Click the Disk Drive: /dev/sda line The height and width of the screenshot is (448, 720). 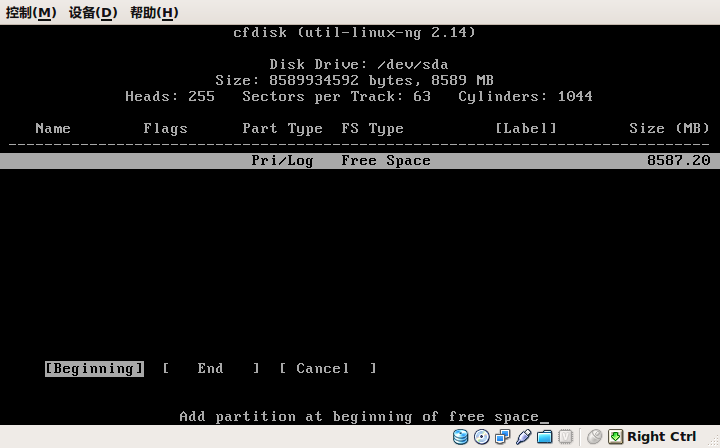[359, 64]
